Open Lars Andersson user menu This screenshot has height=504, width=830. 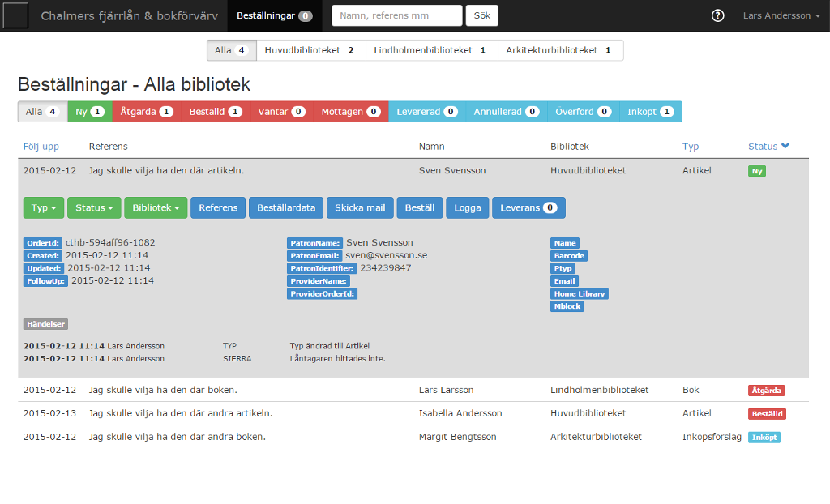pos(781,16)
